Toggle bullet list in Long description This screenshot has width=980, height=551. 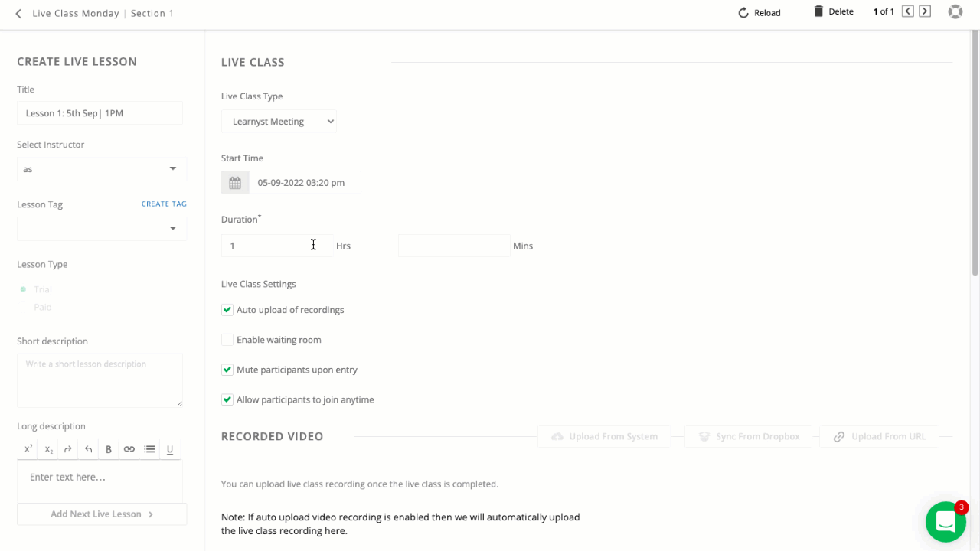point(149,449)
